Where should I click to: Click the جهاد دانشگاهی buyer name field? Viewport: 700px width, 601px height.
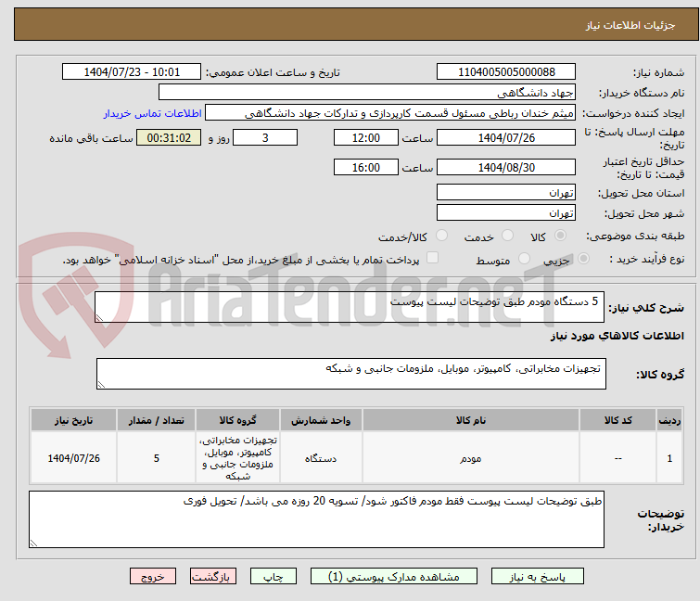pos(367,93)
